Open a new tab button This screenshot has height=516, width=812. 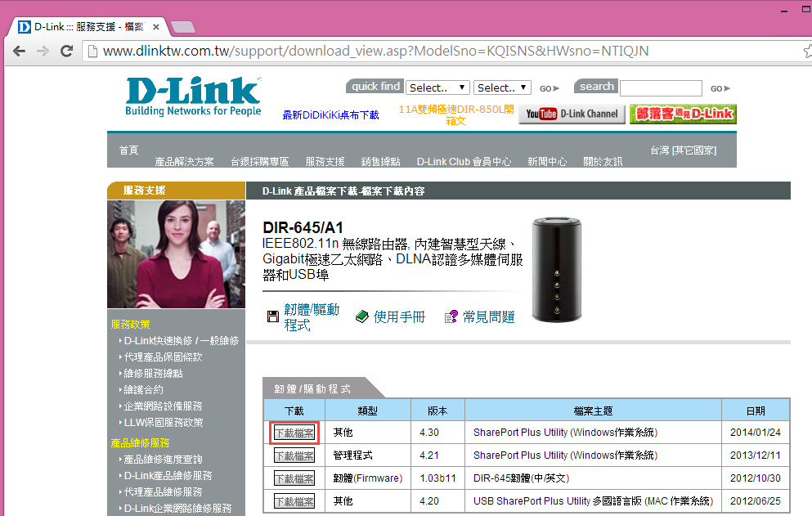click(x=183, y=27)
